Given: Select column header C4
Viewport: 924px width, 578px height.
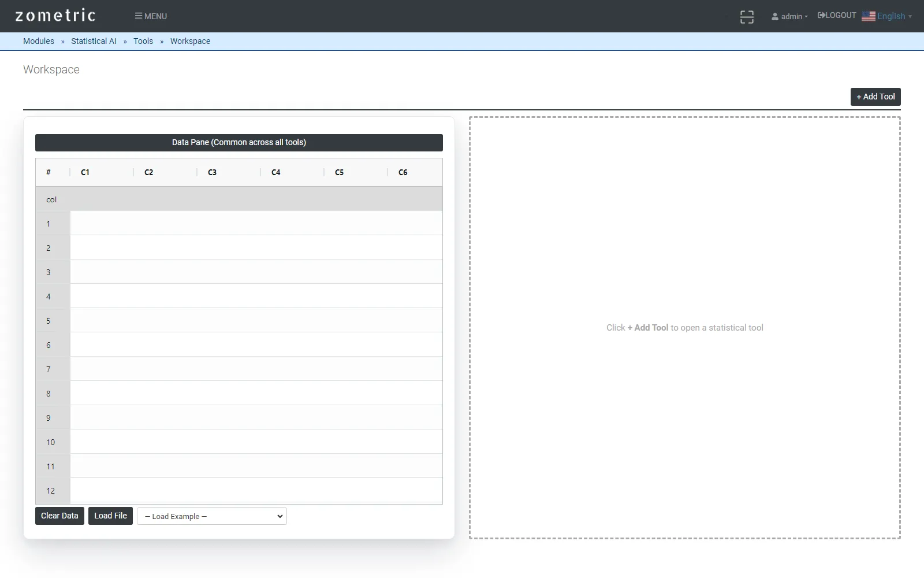Looking at the screenshot, I should click(x=292, y=172).
